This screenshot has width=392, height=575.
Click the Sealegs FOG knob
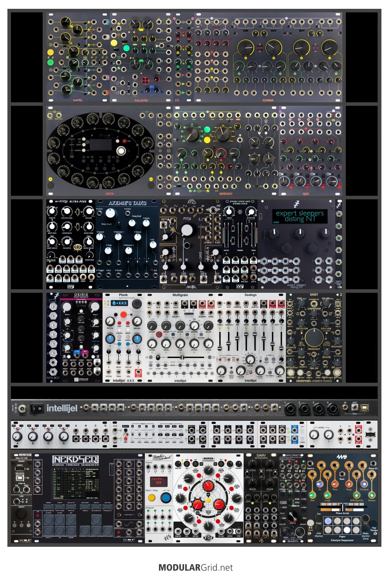(260, 370)
